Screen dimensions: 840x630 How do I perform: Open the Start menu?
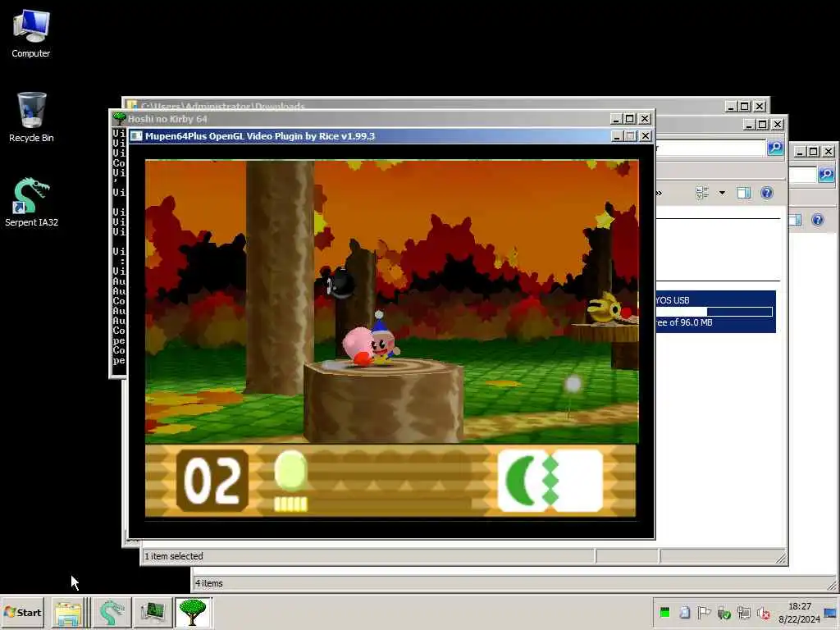23,612
